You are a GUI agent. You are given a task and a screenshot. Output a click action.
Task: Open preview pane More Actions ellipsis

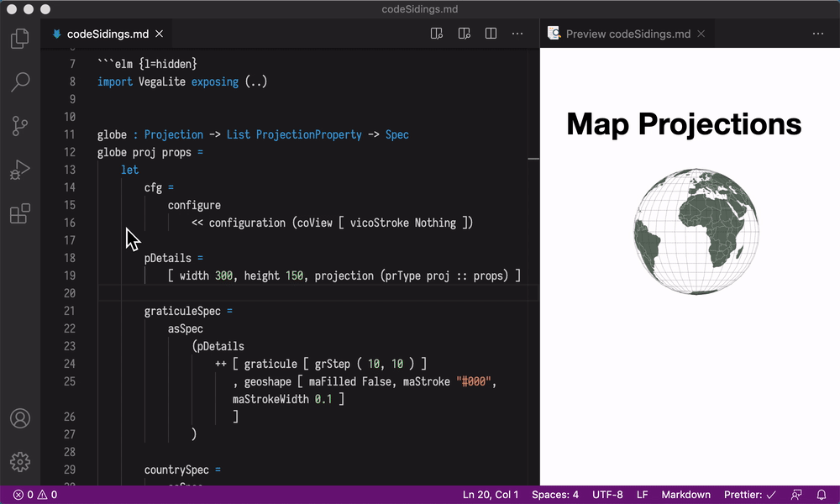(x=818, y=34)
